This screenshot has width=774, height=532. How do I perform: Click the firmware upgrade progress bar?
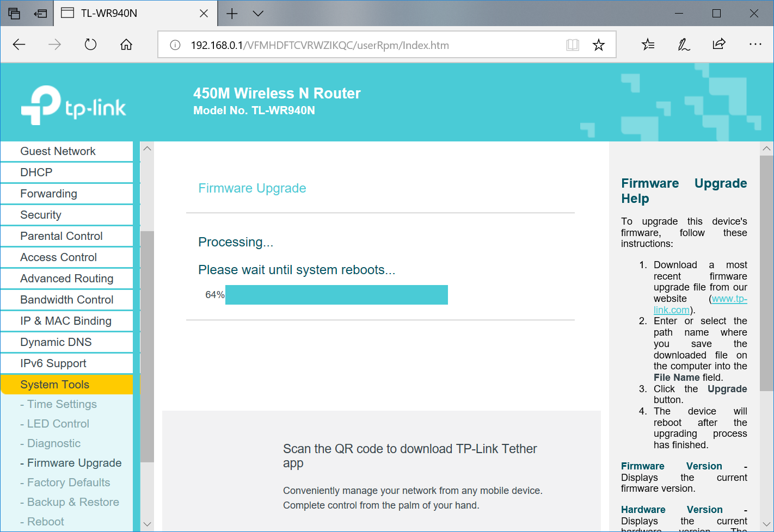point(336,295)
